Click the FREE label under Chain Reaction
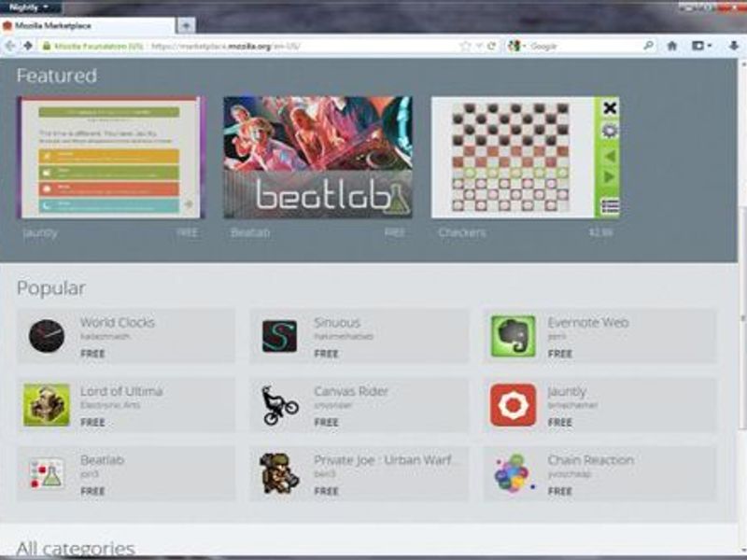747x560 pixels. (x=559, y=491)
